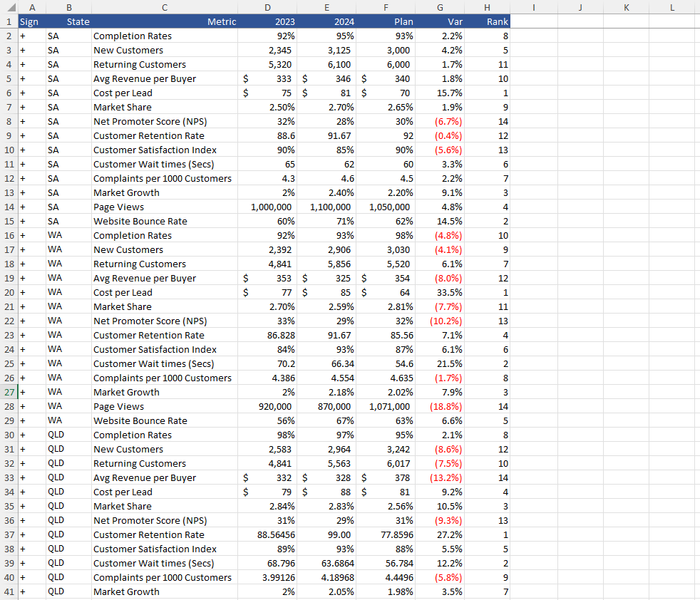Click the Plan header cell
The width and height of the screenshot is (700, 600).
coord(386,21)
